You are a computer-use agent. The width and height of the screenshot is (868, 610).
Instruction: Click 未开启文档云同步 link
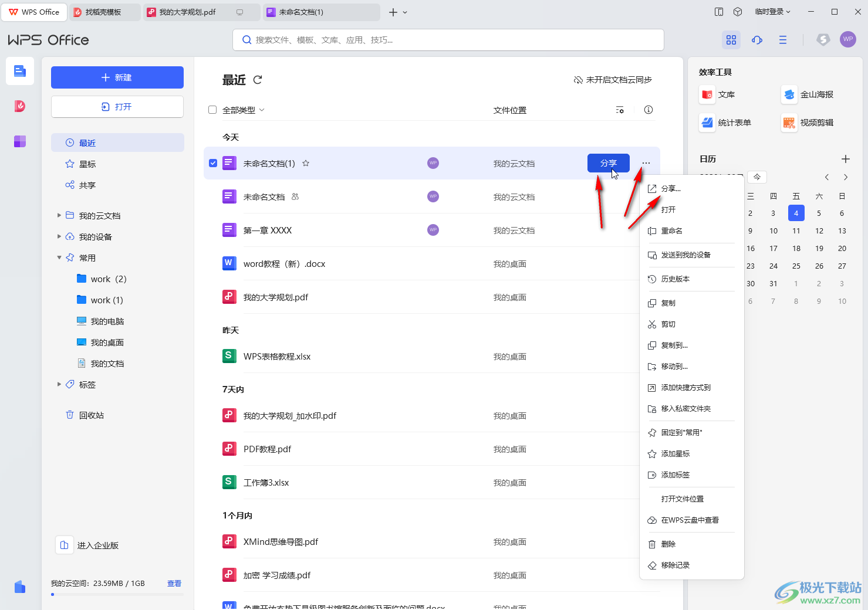[x=613, y=80]
